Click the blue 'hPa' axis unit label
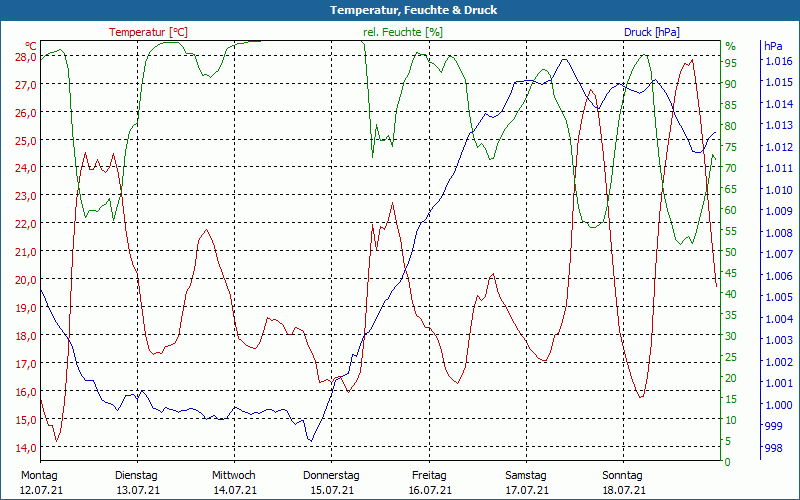This screenshot has width=800, height=500. coord(773,46)
